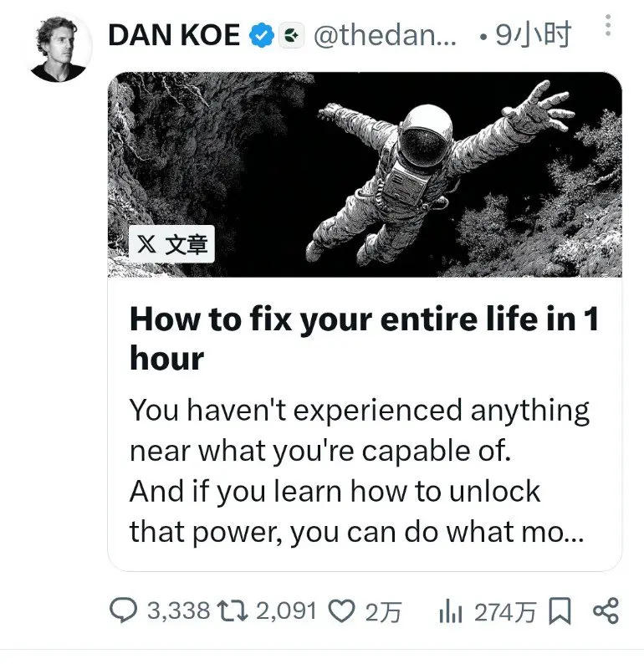Open the share icon
644x664 pixels.
tap(606, 610)
